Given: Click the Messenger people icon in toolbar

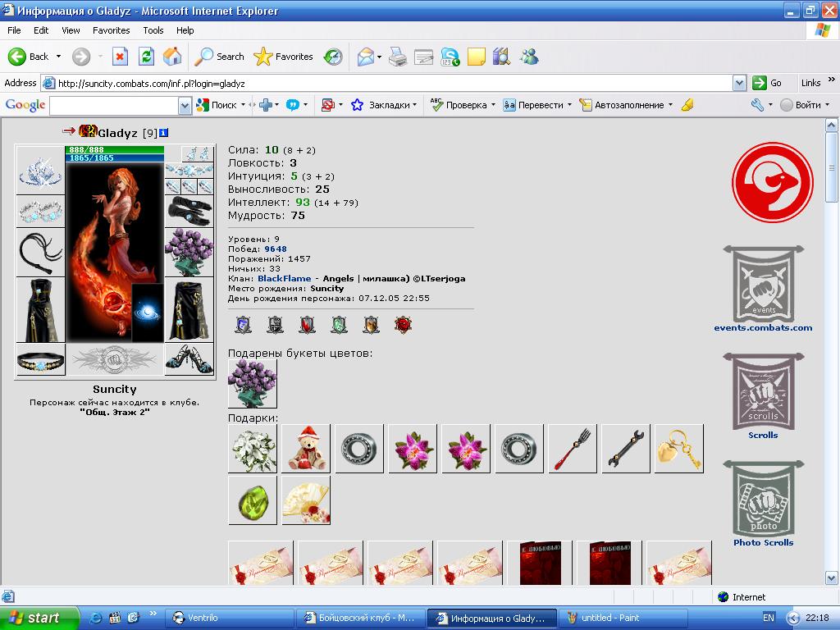Looking at the screenshot, I should pos(529,57).
